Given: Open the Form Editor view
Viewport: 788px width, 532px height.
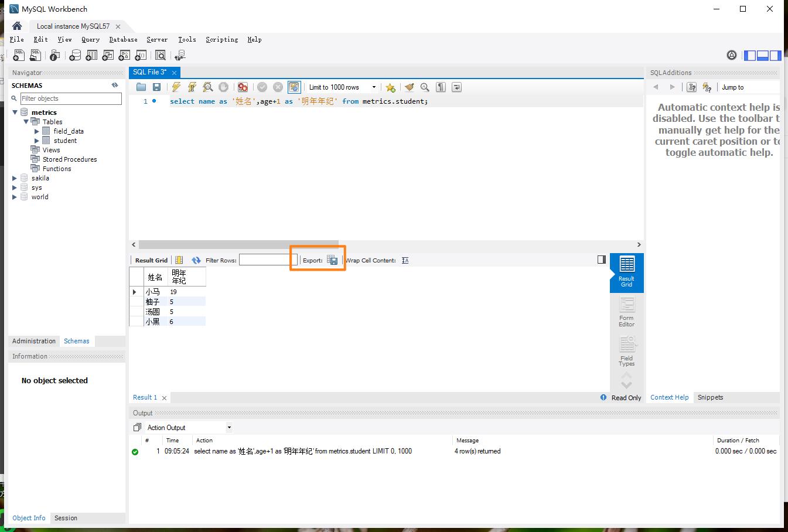Looking at the screenshot, I should point(626,311).
